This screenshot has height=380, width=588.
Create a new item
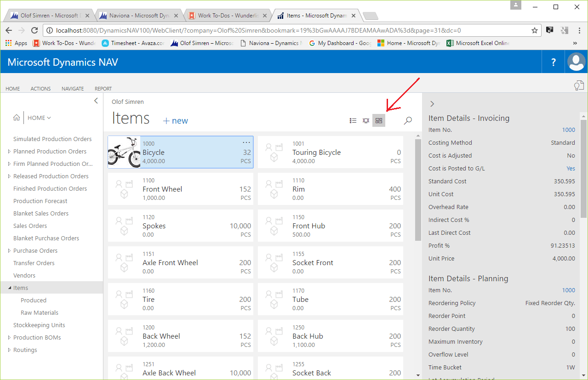pyautogui.click(x=175, y=121)
